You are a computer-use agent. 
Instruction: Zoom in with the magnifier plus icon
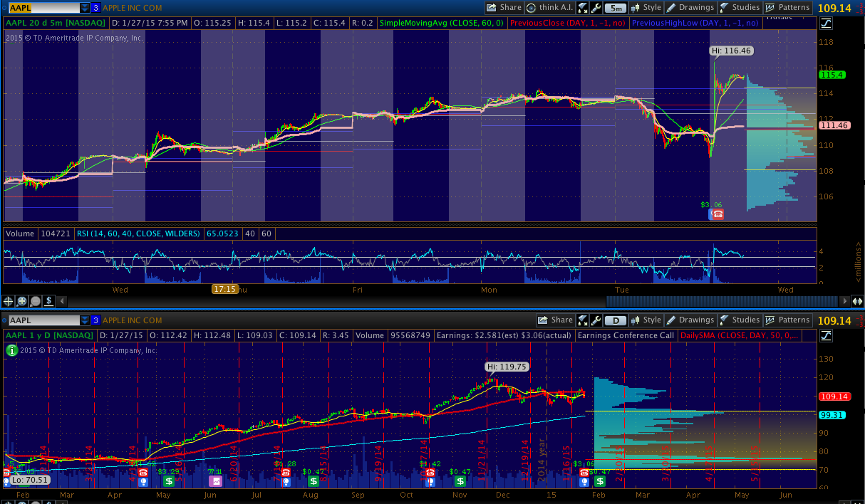pos(21,301)
